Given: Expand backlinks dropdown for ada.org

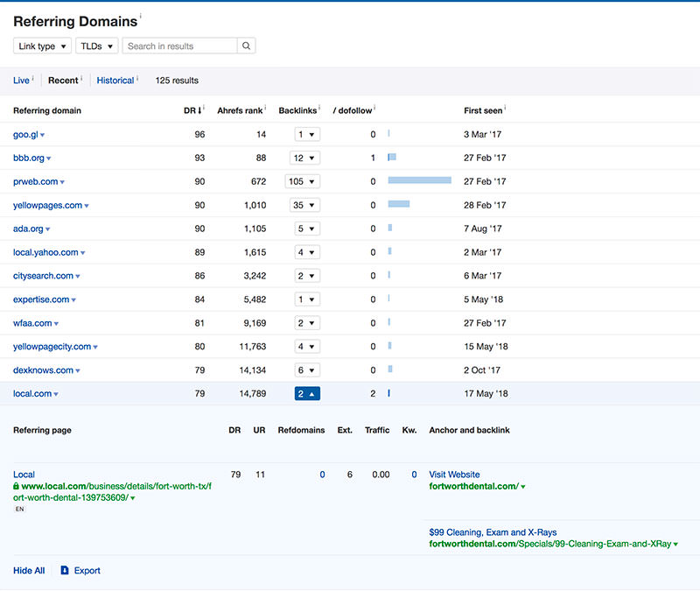Looking at the screenshot, I should tap(307, 229).
